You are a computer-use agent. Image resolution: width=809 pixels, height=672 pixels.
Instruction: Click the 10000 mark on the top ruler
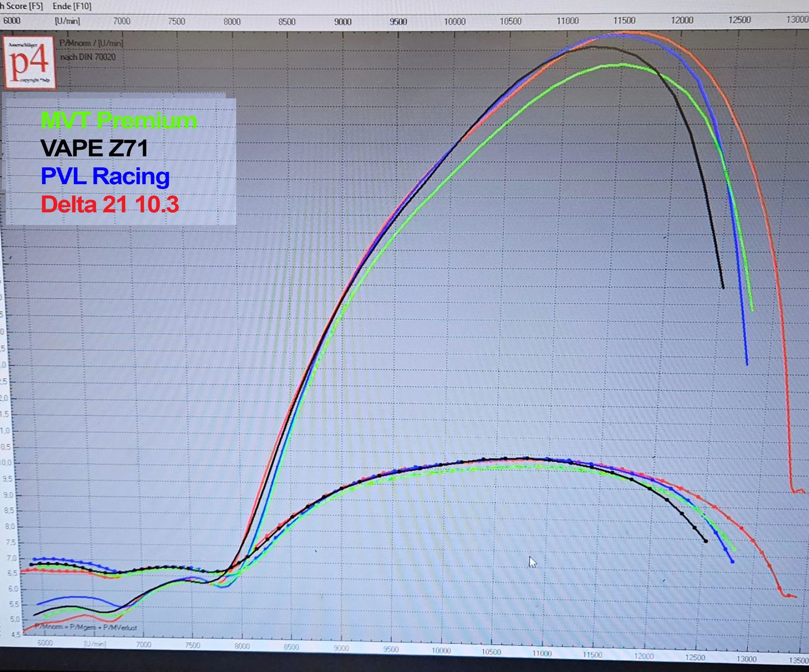coord(455,21)
